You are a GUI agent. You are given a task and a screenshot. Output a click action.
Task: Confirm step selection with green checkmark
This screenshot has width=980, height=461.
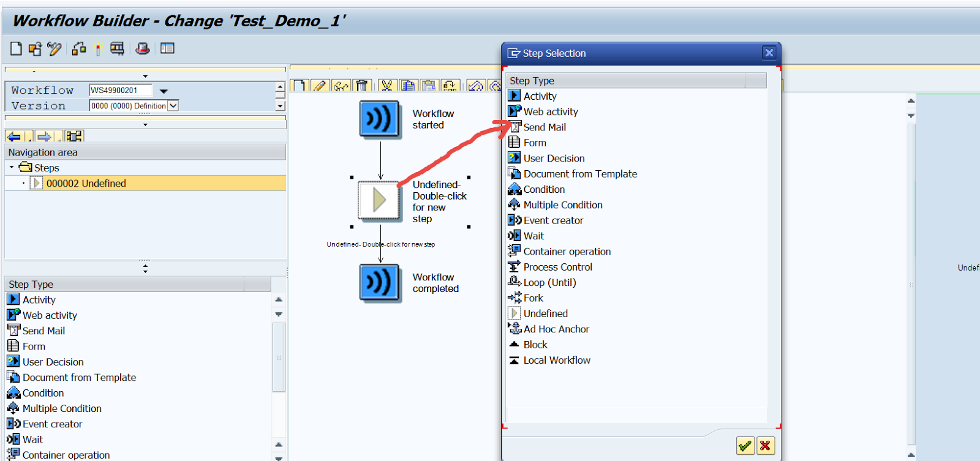tap(745, 446)
